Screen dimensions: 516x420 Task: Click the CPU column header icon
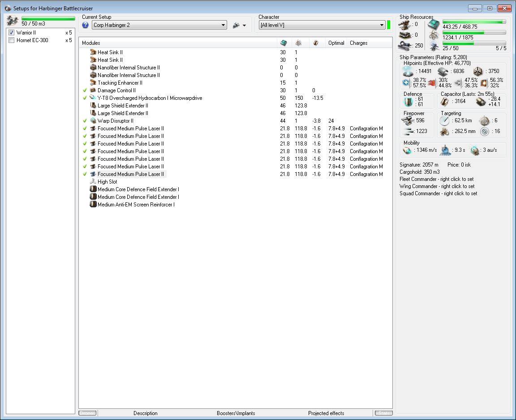coord(284,43)
